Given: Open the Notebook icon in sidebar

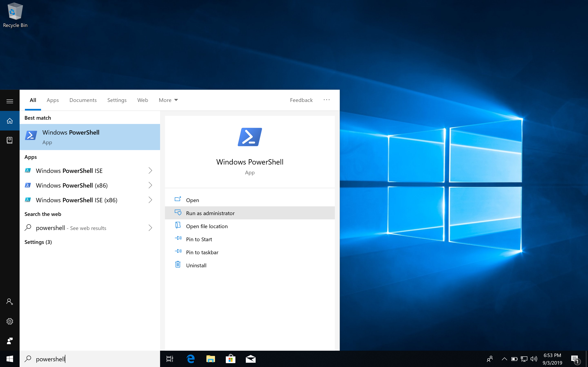Looking at the screenshot, I should (10, 140).
